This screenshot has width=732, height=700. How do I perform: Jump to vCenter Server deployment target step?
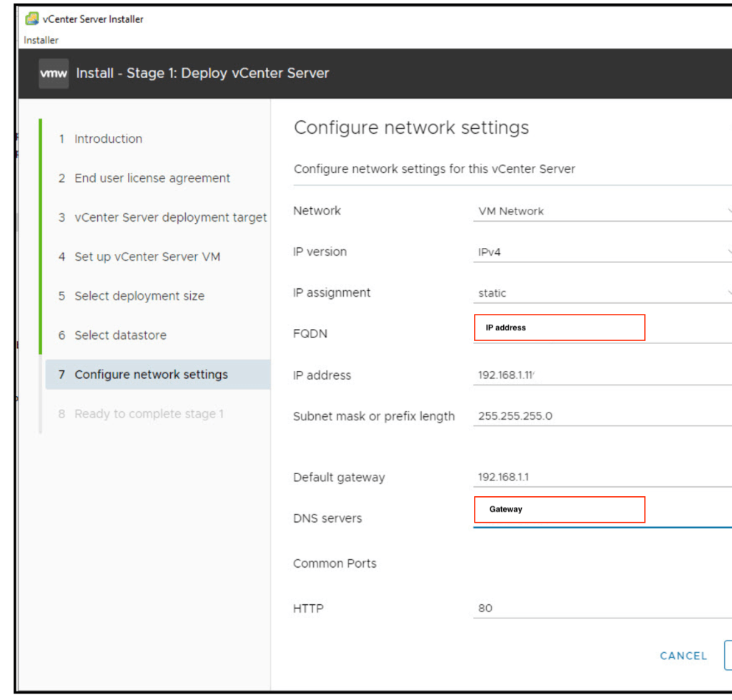170,217
